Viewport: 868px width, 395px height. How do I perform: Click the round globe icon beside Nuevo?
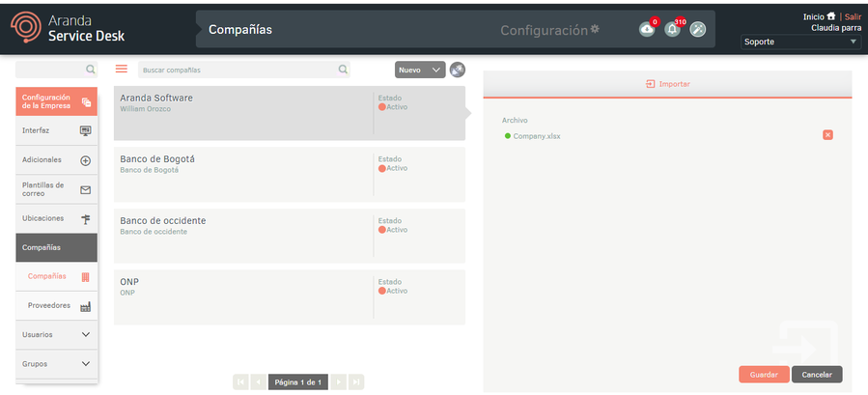[x=458, y=70]
